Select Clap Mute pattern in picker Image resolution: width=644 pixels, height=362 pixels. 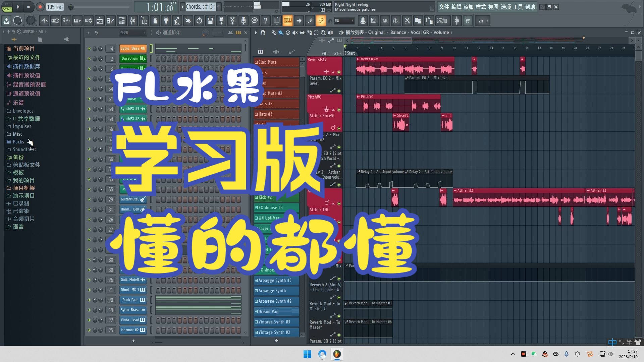(276, 62)
